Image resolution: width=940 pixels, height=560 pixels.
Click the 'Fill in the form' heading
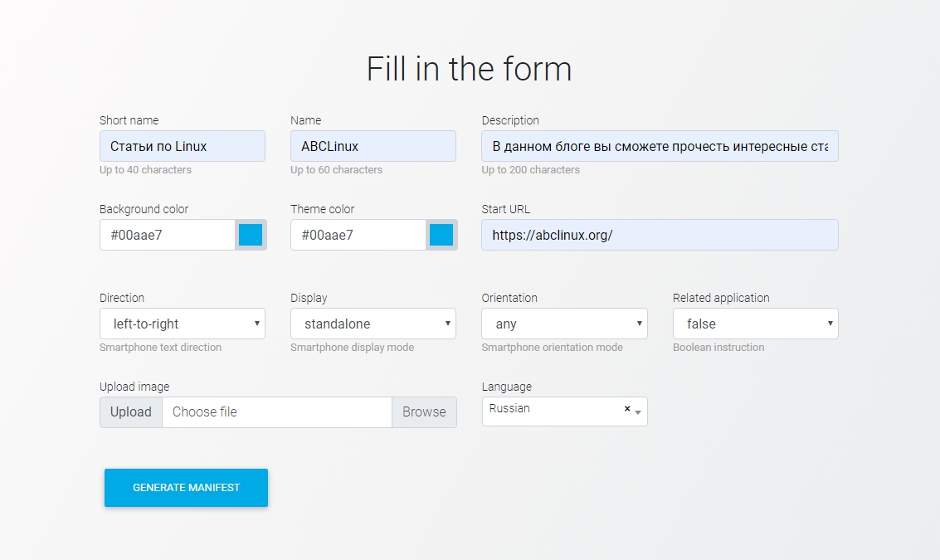pos(469,69)
